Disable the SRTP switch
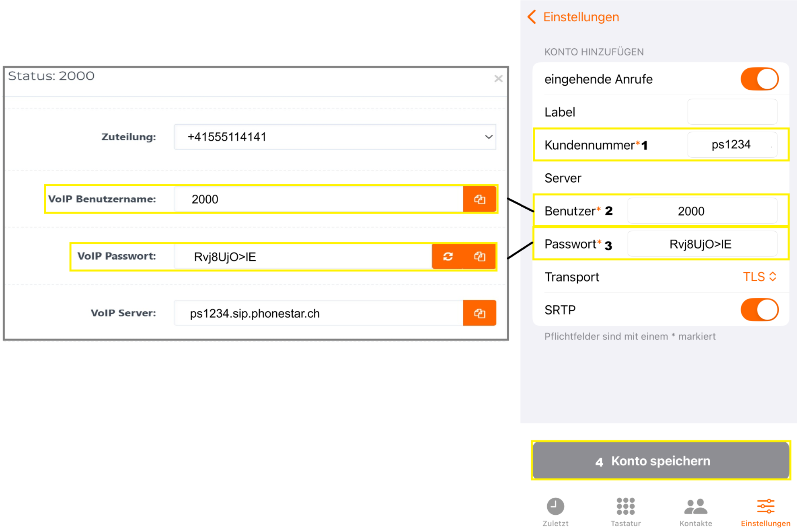This screenshot has height=532, width=797. [759, 310]
